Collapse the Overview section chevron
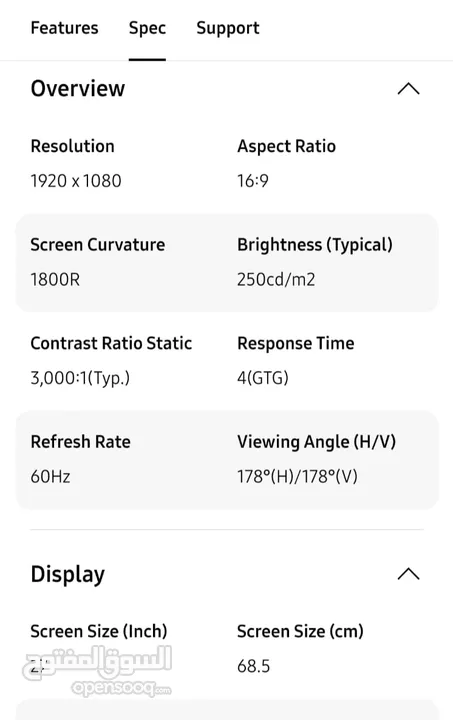 tap(408, 89)
